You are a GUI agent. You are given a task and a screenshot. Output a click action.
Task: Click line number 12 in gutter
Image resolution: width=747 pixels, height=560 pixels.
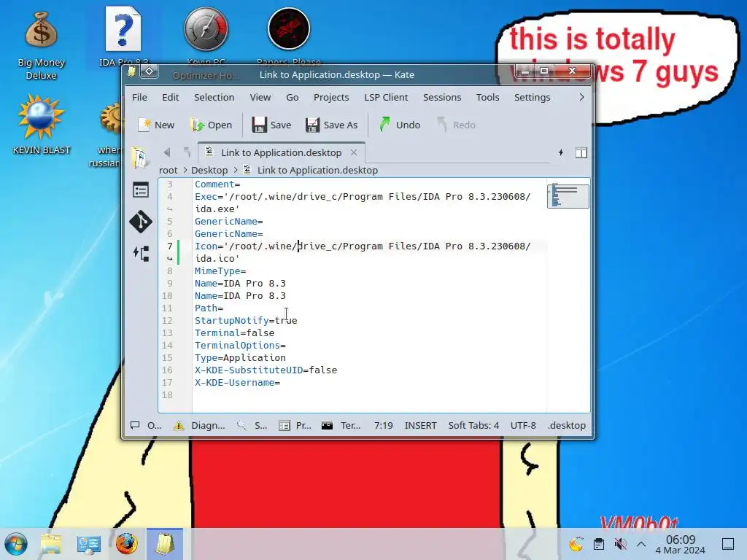coord(167,321)
